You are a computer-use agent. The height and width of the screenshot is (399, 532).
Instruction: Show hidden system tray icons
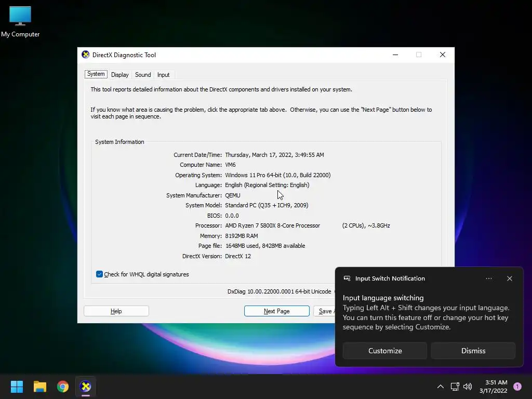441,387
